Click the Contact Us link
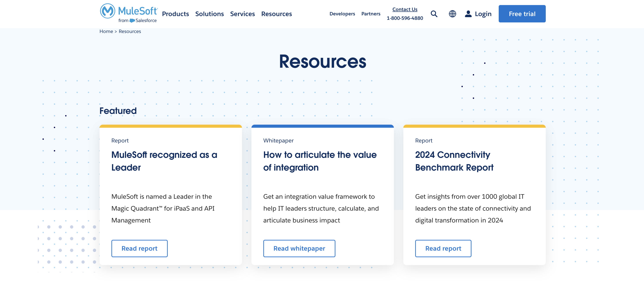The width and height of the screenshot is (644, 295). (x=405, y=9)
